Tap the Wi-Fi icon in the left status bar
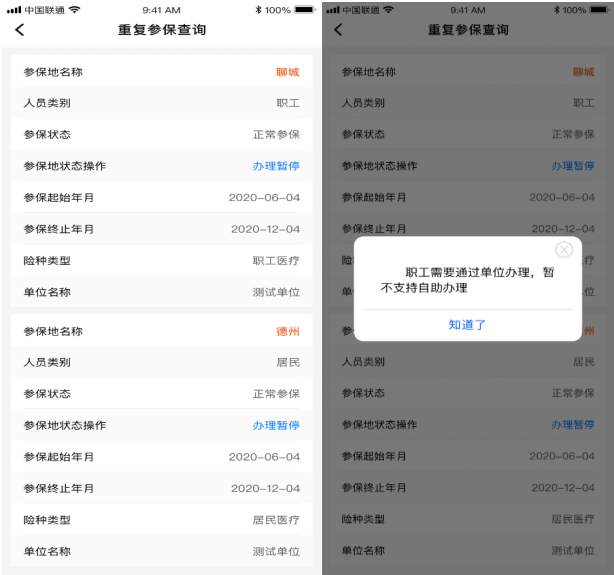This screenshot has width=614, height=575. point(73,9)
